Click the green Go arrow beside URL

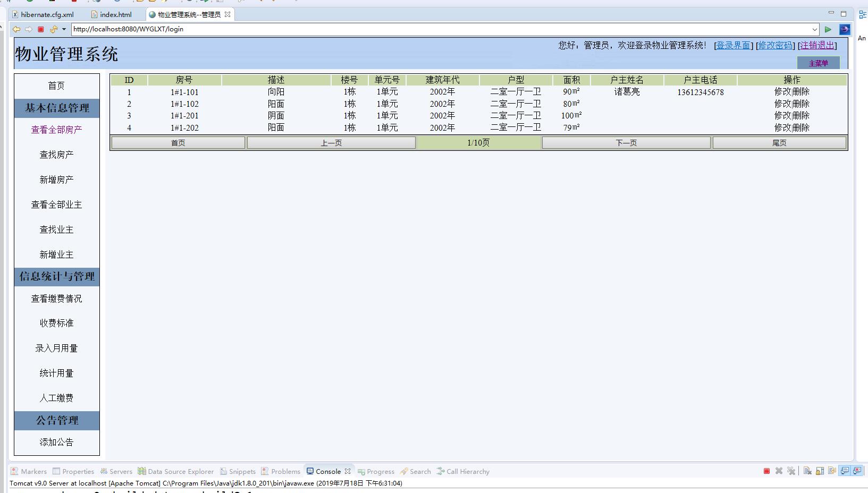pyautogui.click(x=828, y=29)
